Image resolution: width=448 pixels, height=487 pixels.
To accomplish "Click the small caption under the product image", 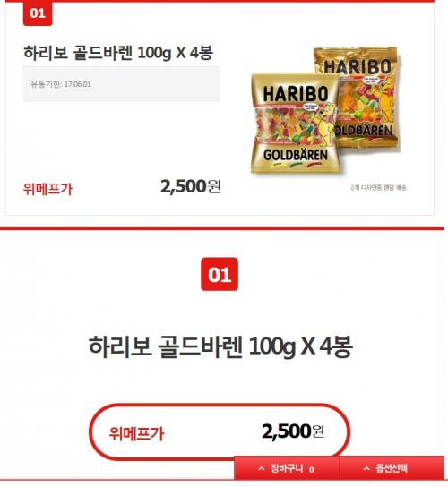I will [378, 187].
